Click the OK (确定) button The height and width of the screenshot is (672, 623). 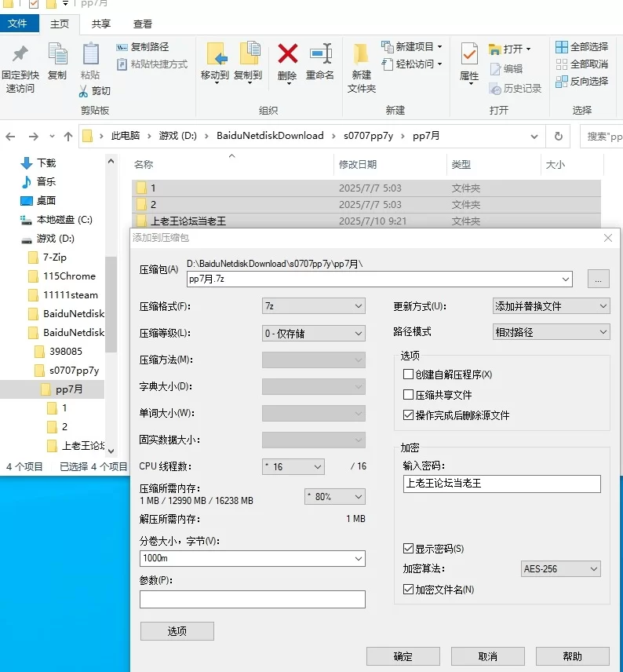click(403, 656)
